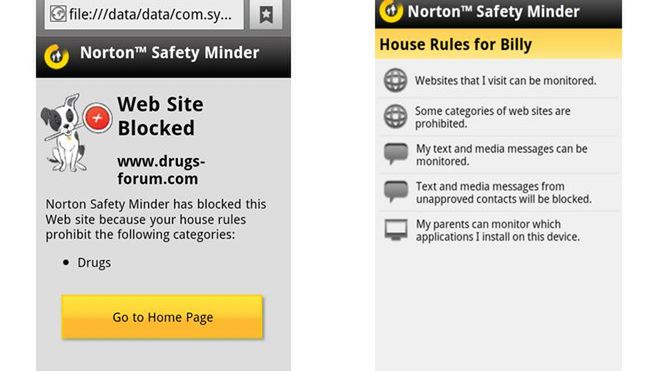660x371 pixels.
Task: Select the 'Websites that I visit can be monitored' rule
Action: tap(498, 80)
